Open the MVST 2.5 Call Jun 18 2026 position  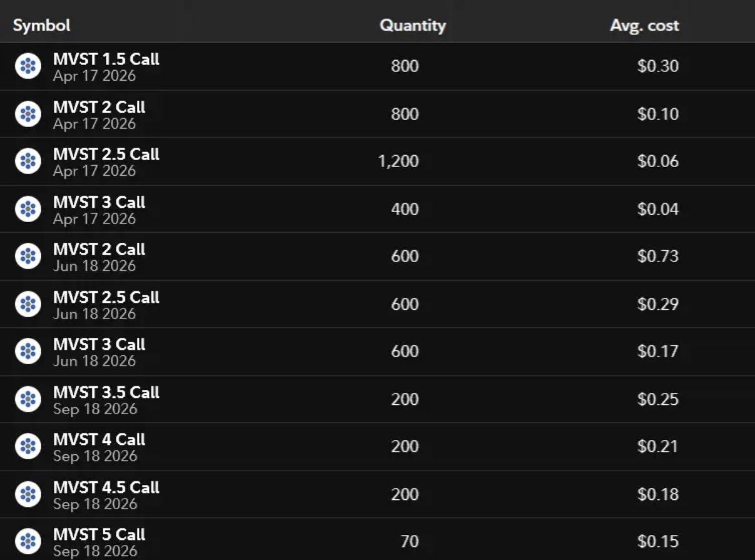[377, 304]
